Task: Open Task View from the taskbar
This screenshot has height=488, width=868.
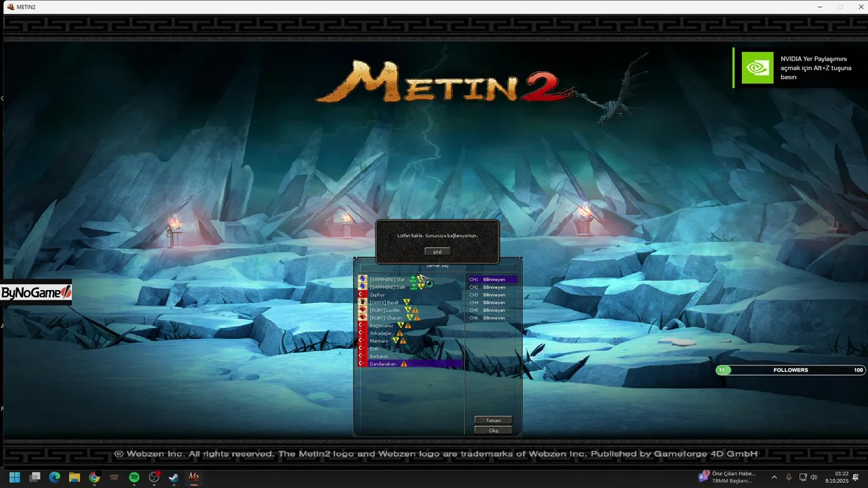Action: (35, 477)
